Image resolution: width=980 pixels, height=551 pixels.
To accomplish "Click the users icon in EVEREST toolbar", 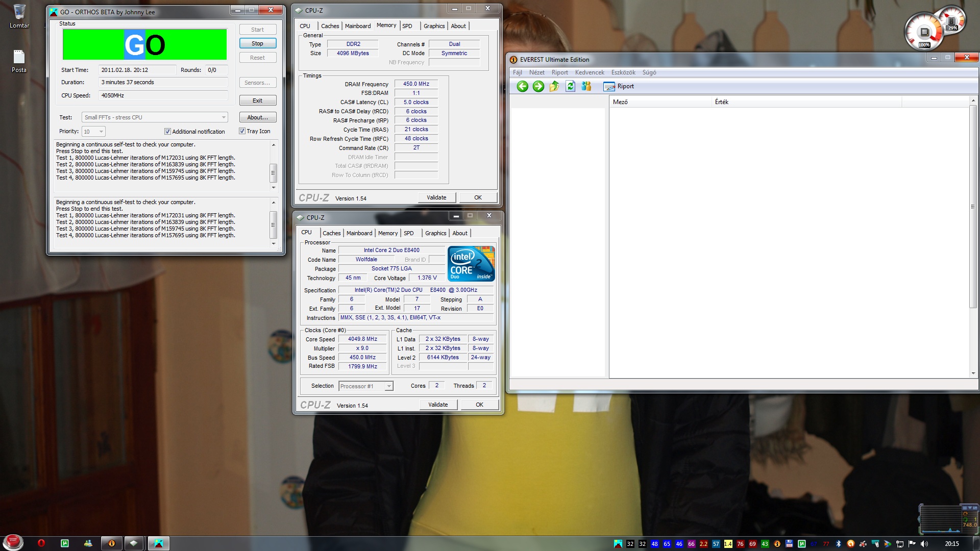I will [x=586, y=86].
